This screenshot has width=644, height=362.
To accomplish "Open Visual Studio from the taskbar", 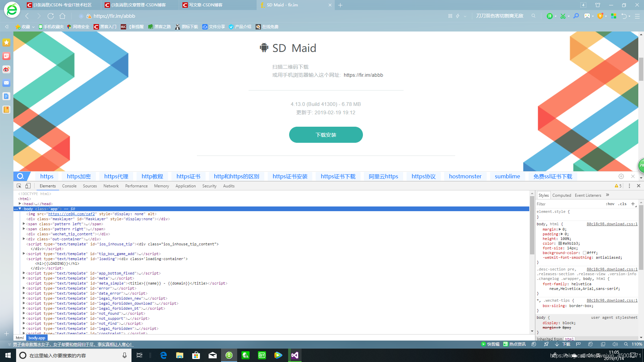I will [295, 355].
